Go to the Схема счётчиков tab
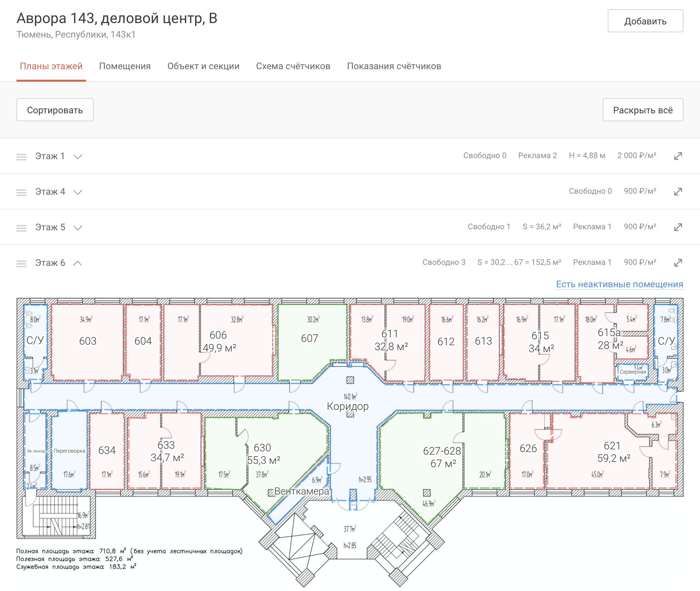The width and height of the screenshot is (700, 591). tap(293, 66)
